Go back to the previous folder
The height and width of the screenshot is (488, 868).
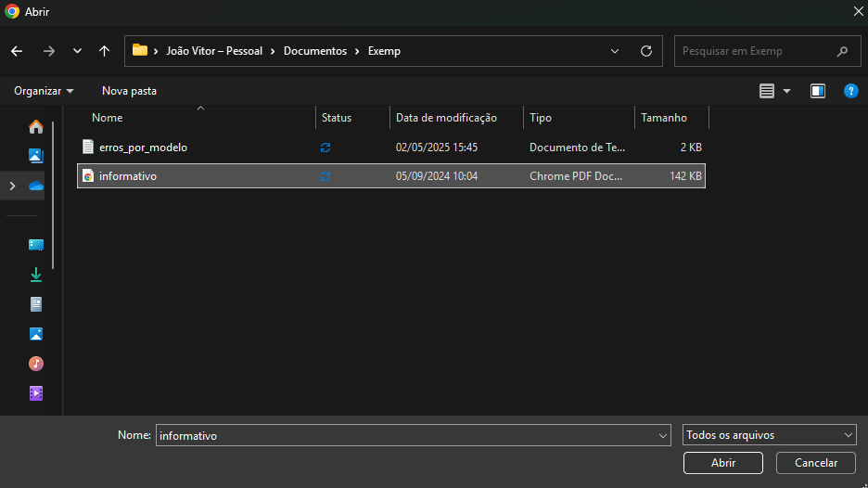pyautogui.click(x=18, y=51)
